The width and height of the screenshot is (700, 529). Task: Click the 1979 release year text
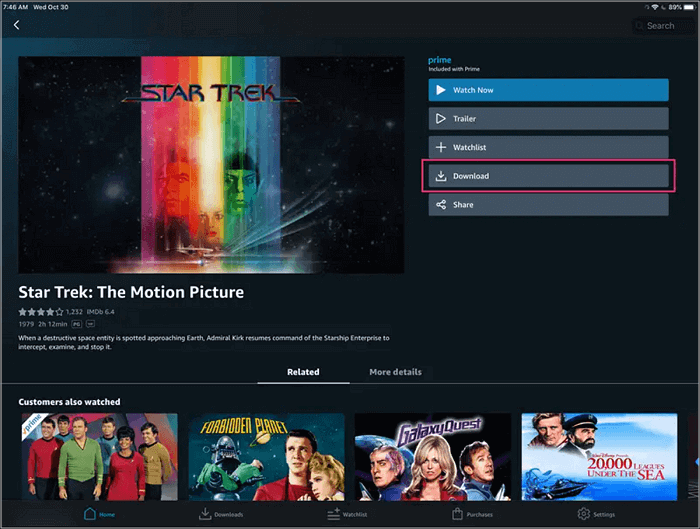tap(26, 324)
